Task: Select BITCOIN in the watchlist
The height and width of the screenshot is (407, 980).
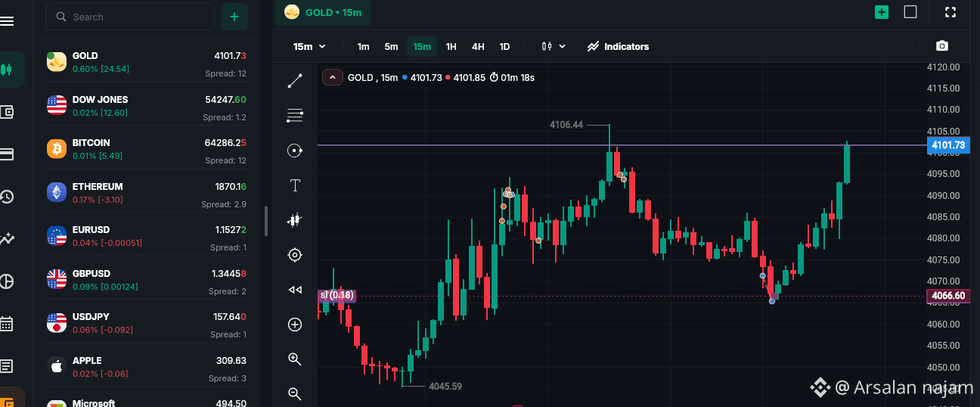Action: click(x=147, y=148)
